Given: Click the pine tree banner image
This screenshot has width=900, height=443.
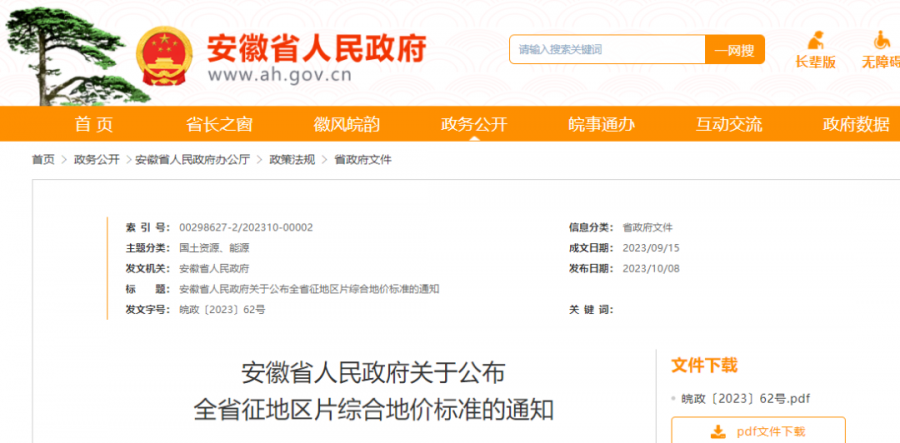Looking at the screenshot, I should point(60,50).
